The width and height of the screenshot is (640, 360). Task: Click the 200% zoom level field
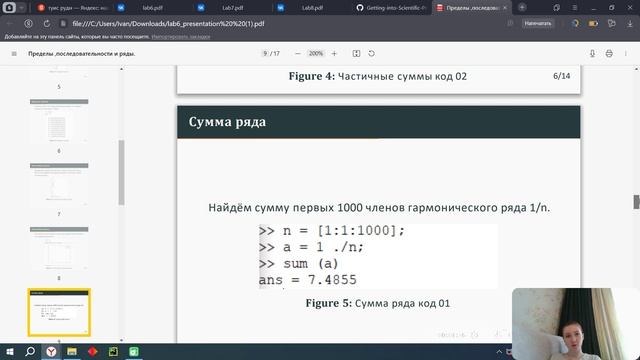[316, 53]
